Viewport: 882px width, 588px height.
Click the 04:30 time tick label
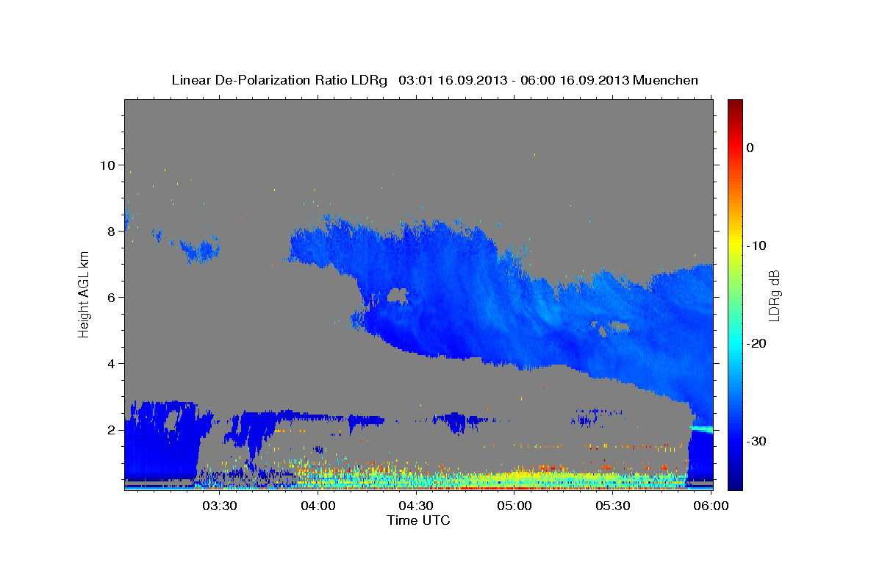click(x=416, y=506)
